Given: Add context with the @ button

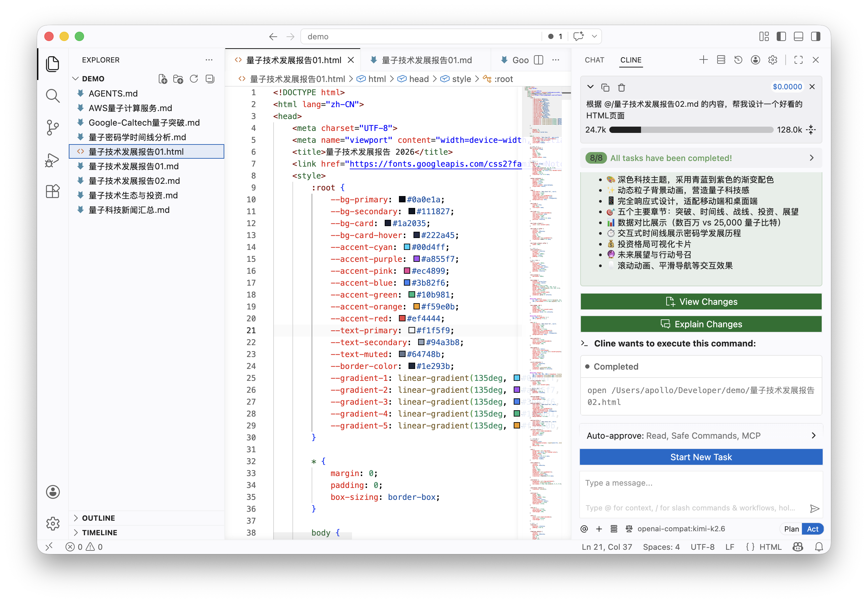Looking at the screenshot, I should point(584,529).
